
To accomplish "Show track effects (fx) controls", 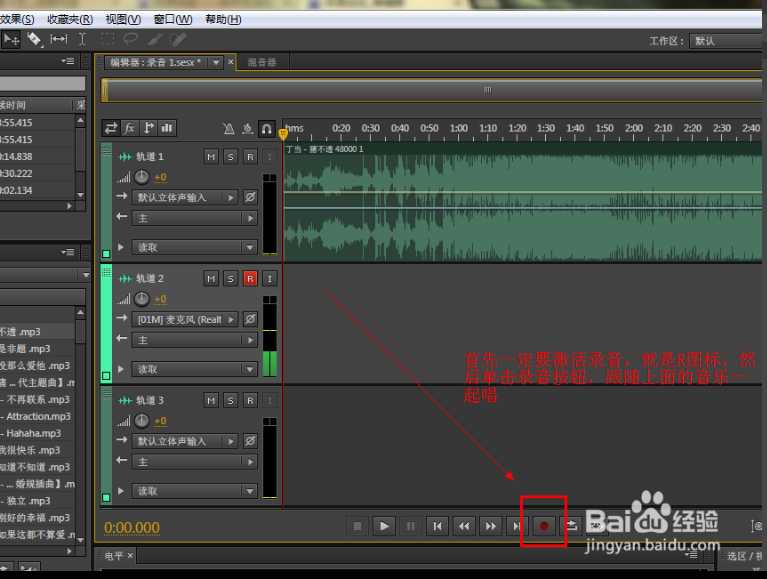I will click(x=129, y=128).
